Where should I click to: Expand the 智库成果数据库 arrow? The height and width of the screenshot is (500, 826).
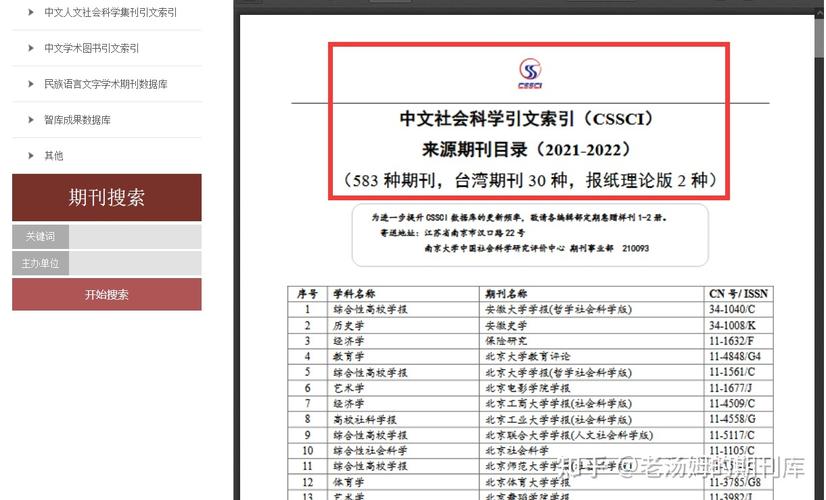pyautogui.click(x=31, y=120)
